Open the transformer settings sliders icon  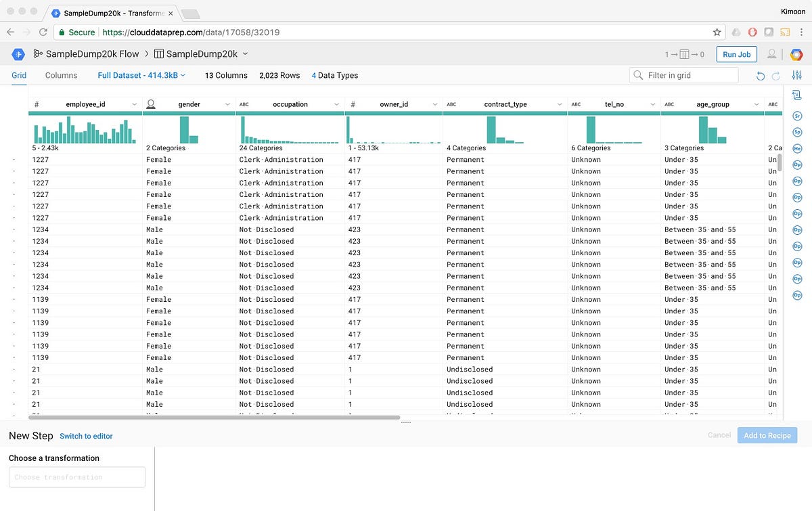point(797,76)
